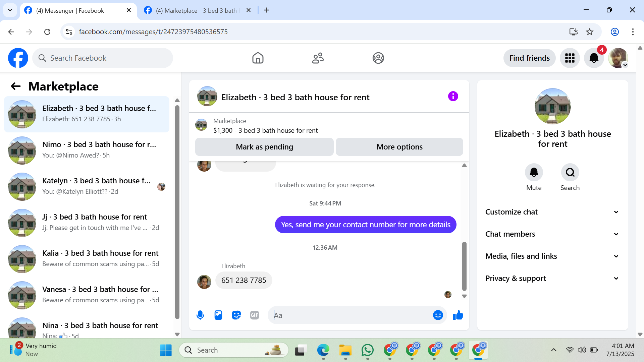Image resolution: width=644 pixels, height=362 pixels.
Task: Send a thumbs-up like
Action: [x=458, y=315]
